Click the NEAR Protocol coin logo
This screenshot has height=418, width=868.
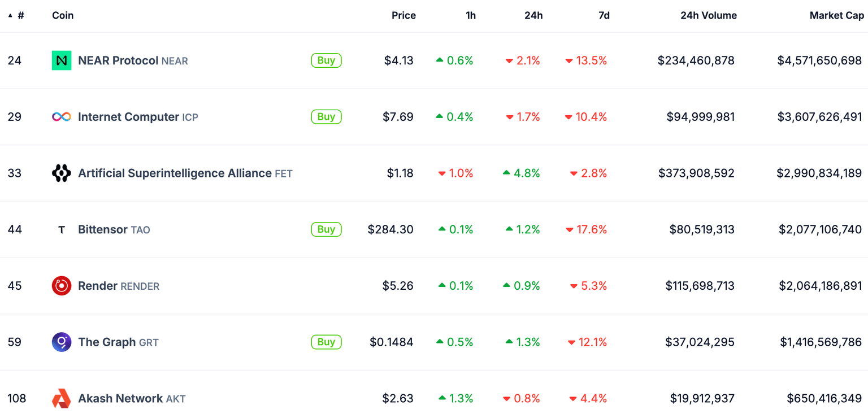(61, 60)
